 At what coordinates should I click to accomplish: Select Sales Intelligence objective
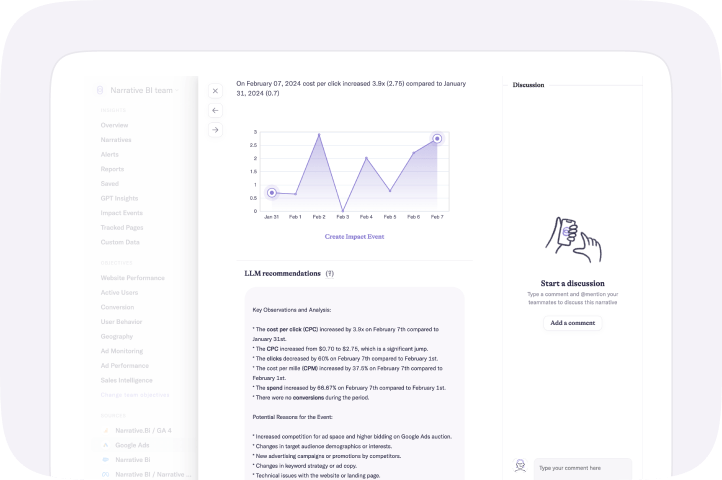(x=127, y=380)
